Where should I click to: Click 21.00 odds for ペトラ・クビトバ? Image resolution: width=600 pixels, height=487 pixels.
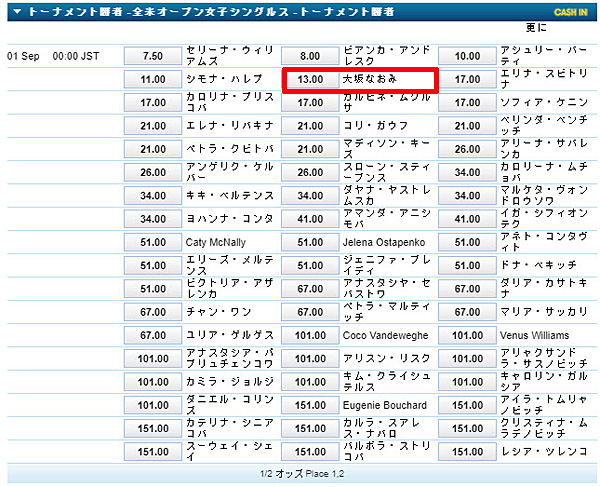pos(153,149)
